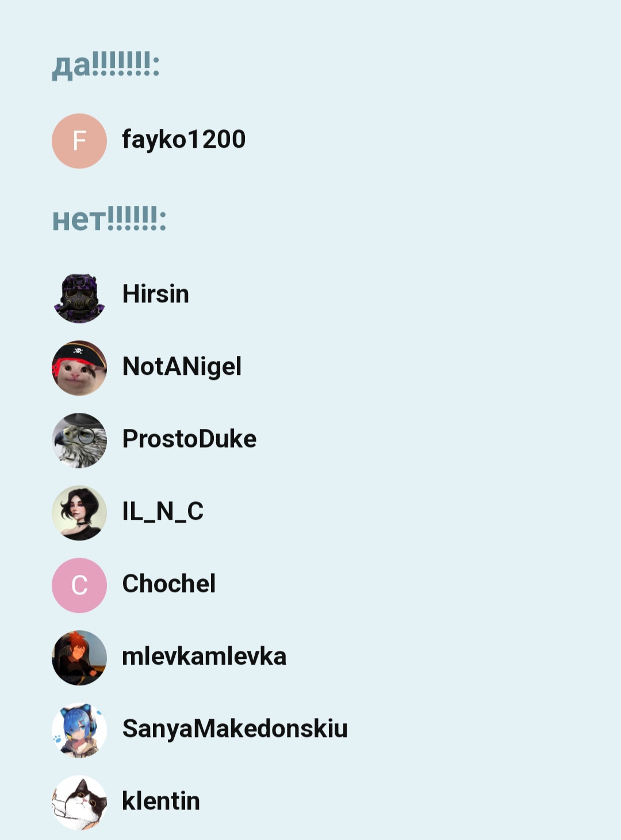This screenshot has width=621, height=840.
Task: Open IL_N_C's dark-haired girl avatar
Action: click(x=79, y=513)
